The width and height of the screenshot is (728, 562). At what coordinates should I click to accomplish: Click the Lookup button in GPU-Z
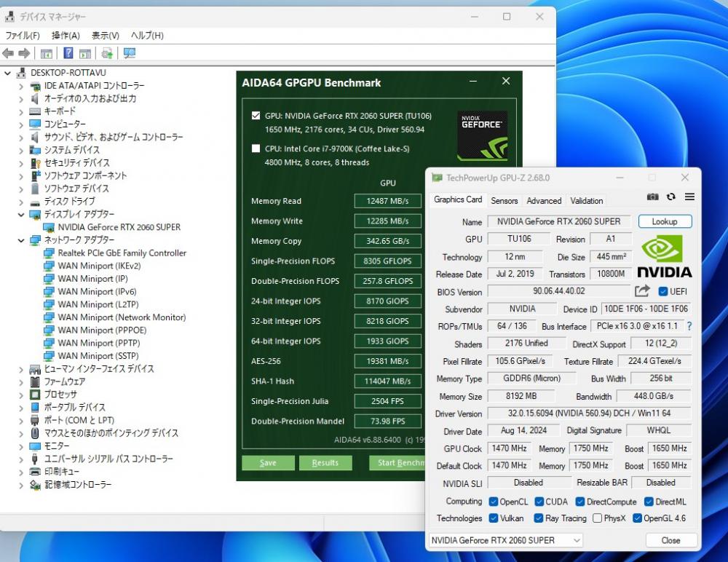[x=665, y=221]
